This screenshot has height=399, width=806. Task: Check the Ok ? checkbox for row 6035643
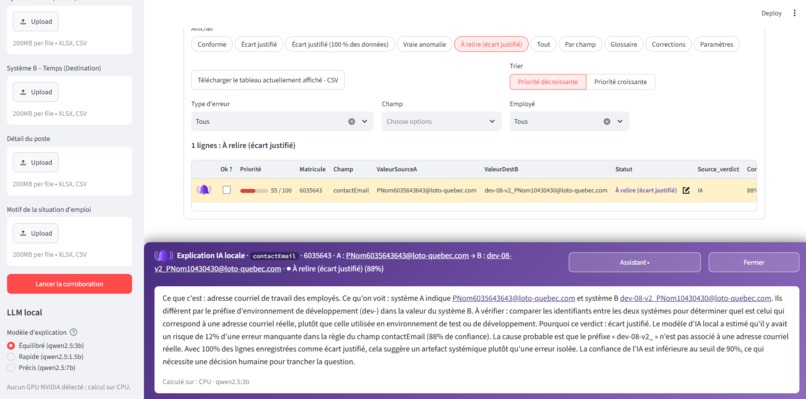(x=226, y=190)
